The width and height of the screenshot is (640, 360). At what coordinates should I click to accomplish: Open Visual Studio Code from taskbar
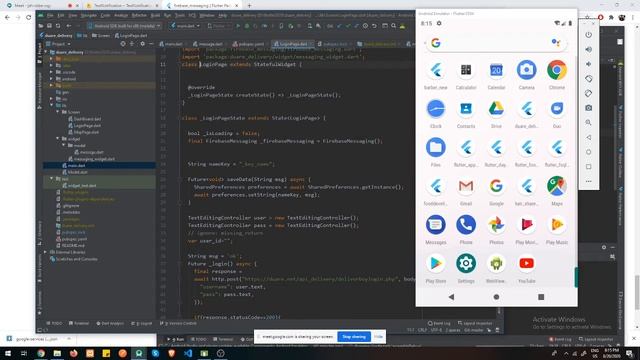click(188, 353)
